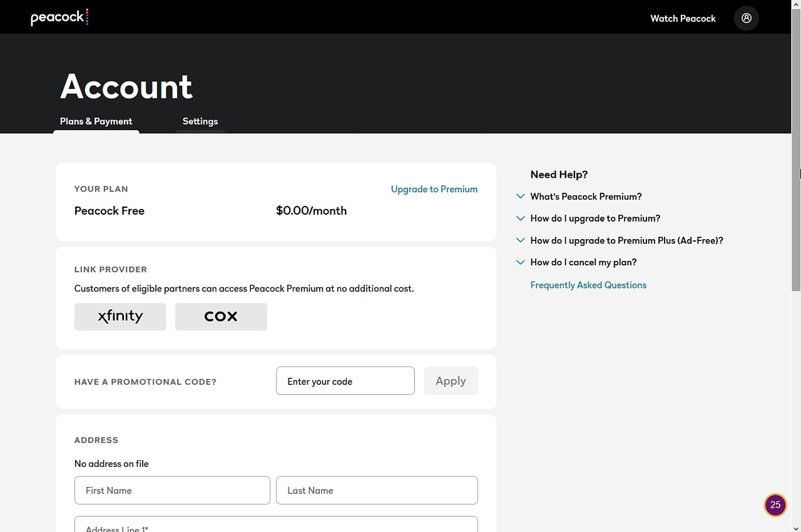Link the Xfinity provider
This screenshot has width=801, height=532.
(x=120, y=317)
